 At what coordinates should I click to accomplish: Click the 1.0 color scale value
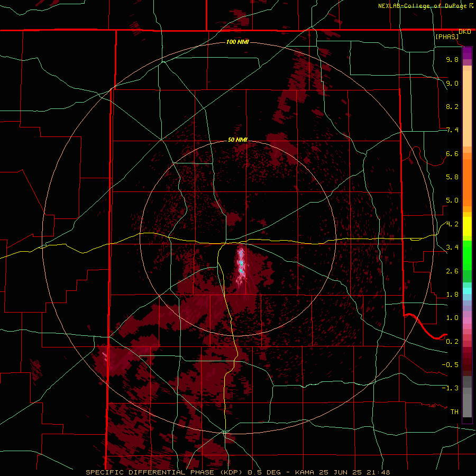click(452, 318)
